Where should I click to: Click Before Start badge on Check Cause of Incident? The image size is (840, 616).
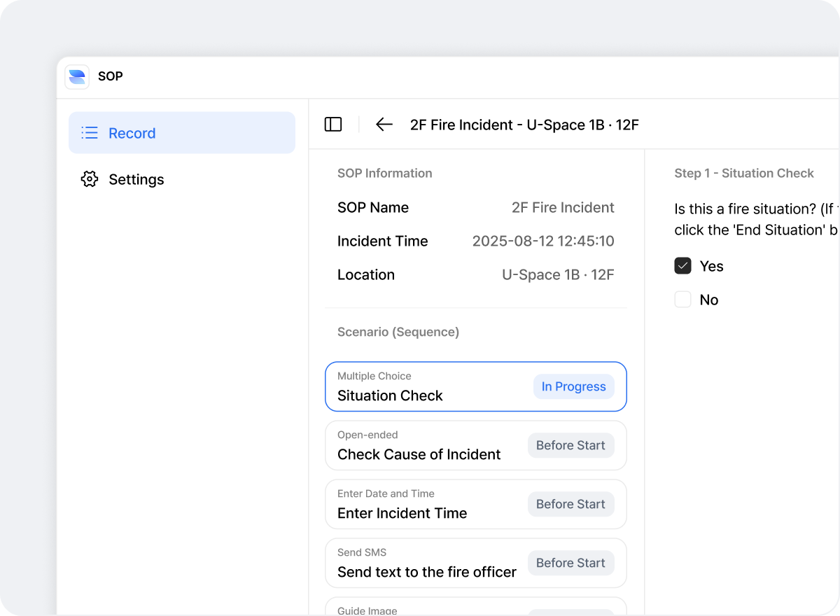[570, 445]
